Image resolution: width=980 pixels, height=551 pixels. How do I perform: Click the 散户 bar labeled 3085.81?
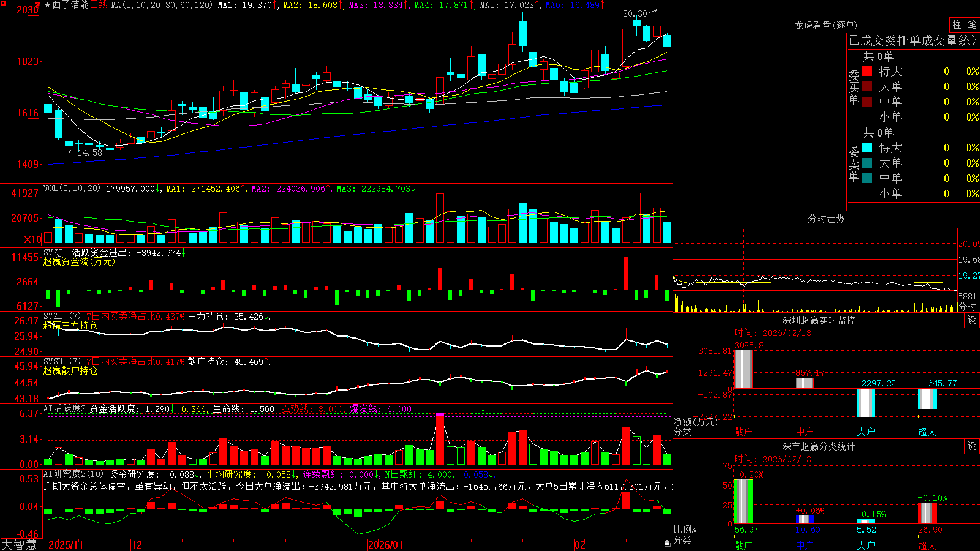click(744, 369)
